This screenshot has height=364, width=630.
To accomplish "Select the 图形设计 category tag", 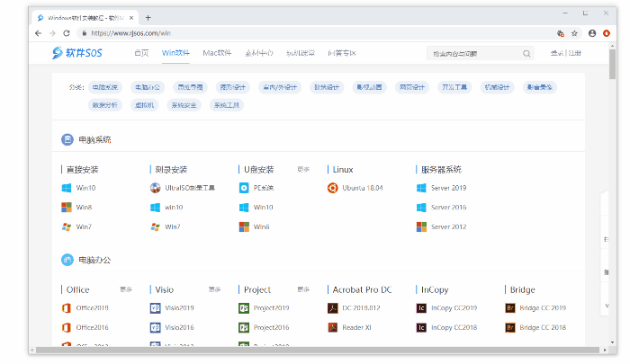I will point(232,87).
